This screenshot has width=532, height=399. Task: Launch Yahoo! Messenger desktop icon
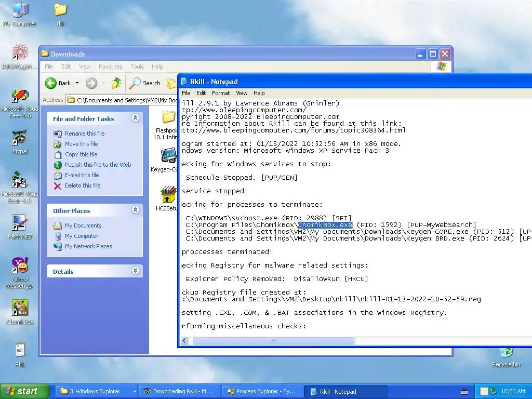tap(20, 273)
